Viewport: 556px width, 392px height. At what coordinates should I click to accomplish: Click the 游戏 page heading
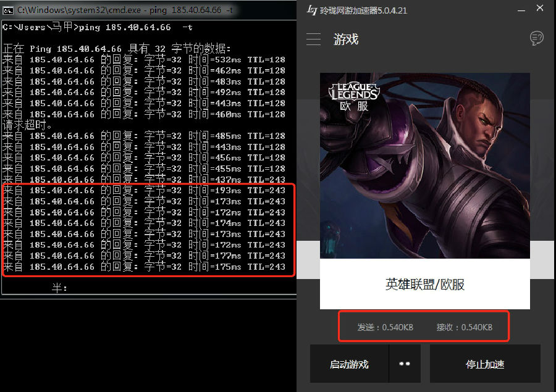tap(346, 39)
